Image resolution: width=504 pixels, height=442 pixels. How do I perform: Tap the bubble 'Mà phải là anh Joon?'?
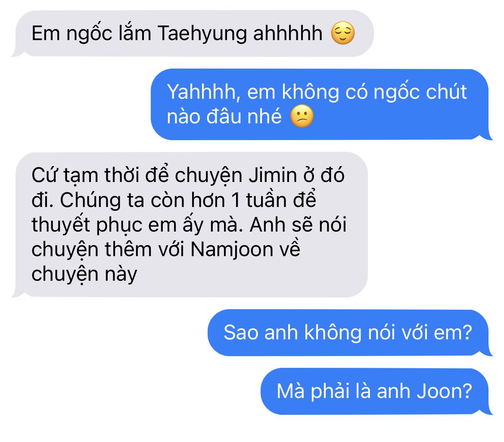coord(376,391)
